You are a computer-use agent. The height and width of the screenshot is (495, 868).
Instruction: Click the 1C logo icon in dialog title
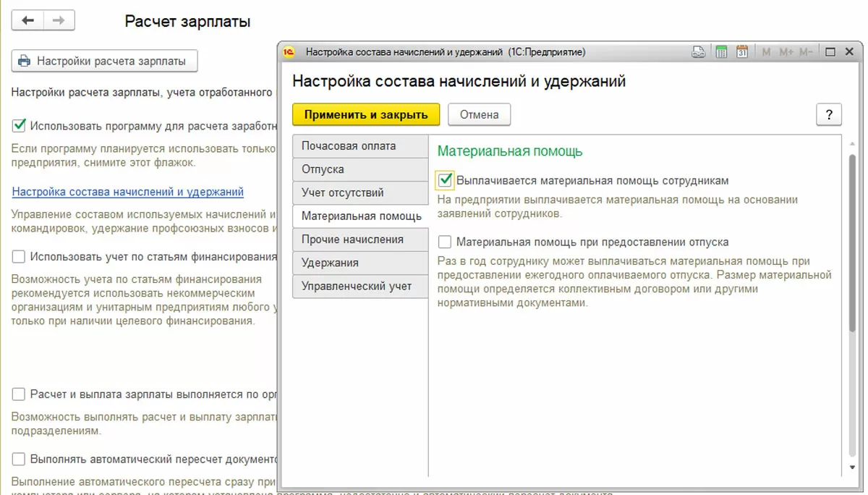pos(289,51)
